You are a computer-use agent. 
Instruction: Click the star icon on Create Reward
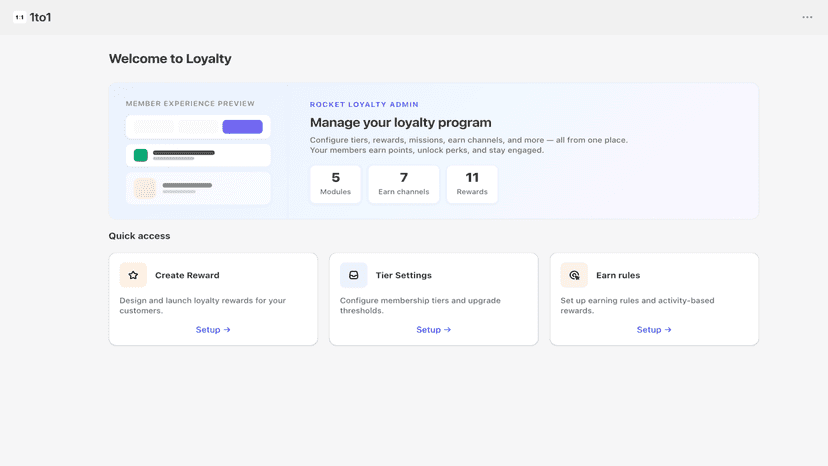pos(133,275)
